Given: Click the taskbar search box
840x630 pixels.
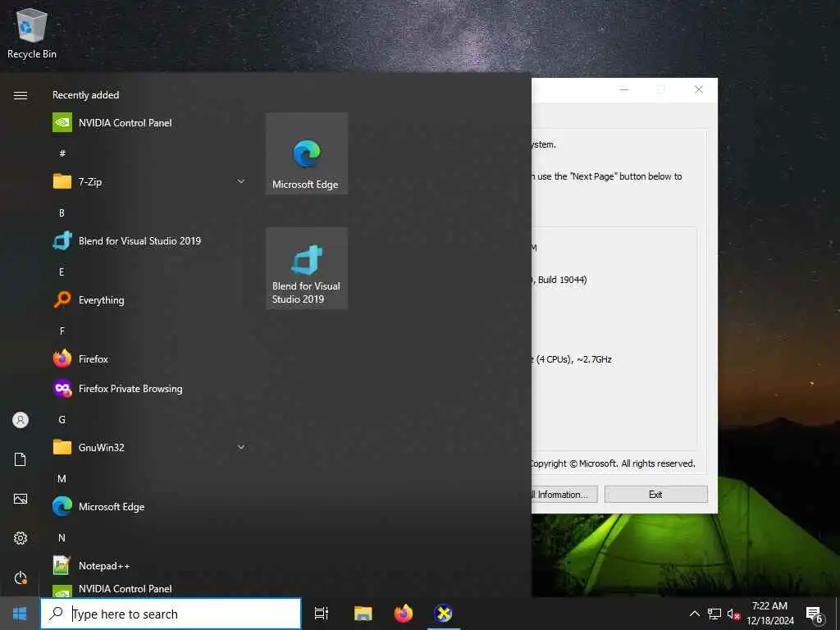Looking at the screenshot, I should coord(171,614).
